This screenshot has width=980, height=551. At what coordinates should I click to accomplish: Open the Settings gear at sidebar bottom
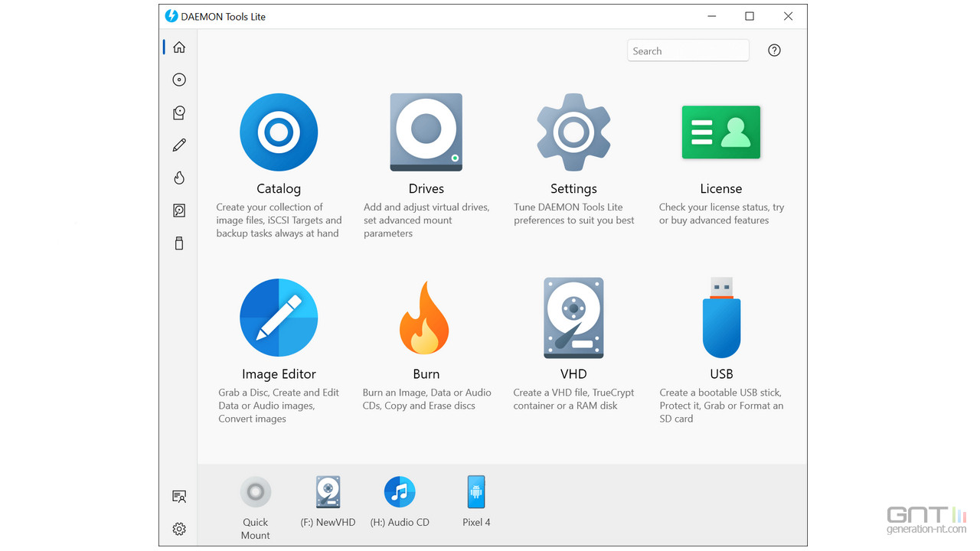click(179, 529)
